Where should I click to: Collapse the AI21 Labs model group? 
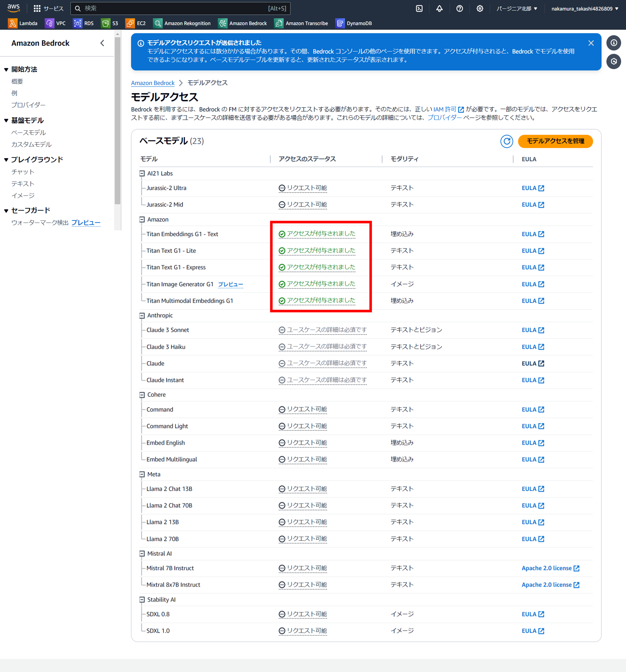pyautogui.click(x=142, y=173)
